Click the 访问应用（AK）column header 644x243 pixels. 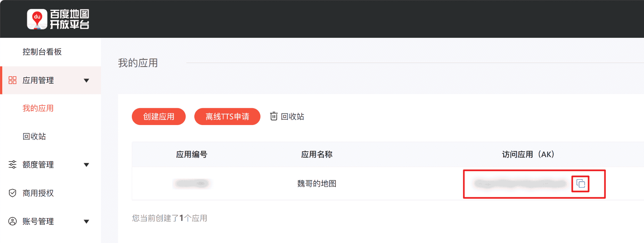(x=528, y=154)
